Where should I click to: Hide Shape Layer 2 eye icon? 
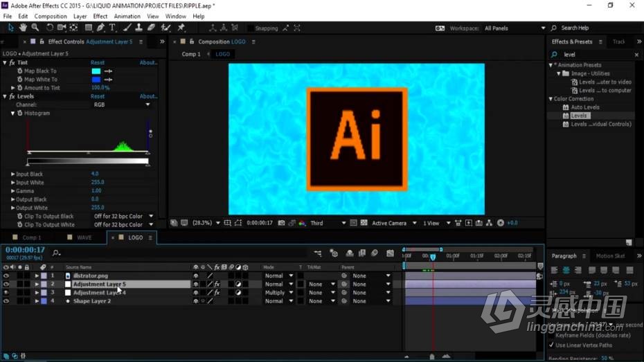[6, 301]
